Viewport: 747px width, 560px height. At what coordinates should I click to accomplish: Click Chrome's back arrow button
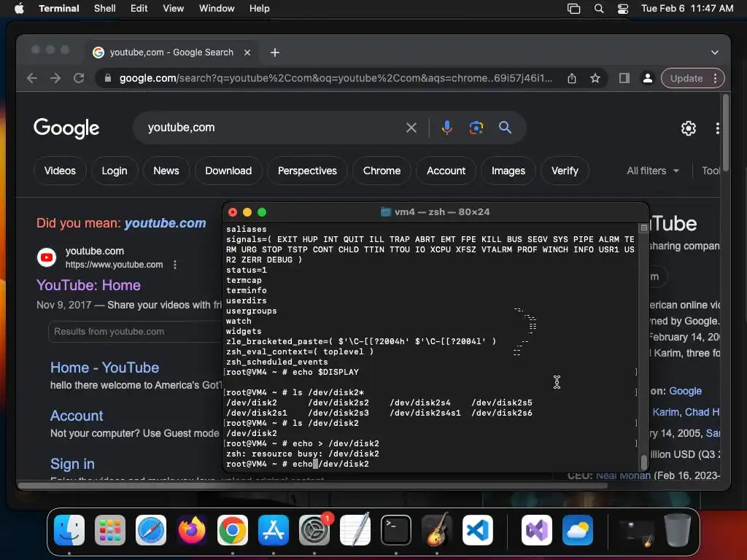click(x=32, y=78)
